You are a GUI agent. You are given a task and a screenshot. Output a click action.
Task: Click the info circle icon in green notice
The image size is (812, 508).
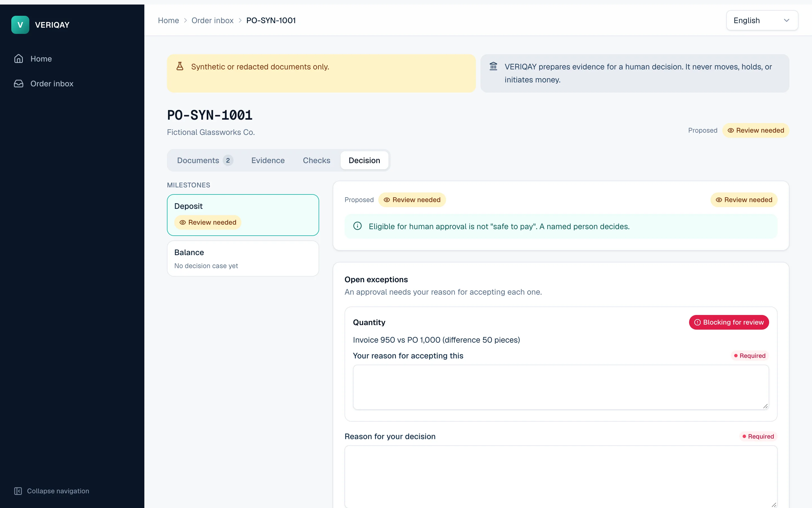[x=357, y=226]
